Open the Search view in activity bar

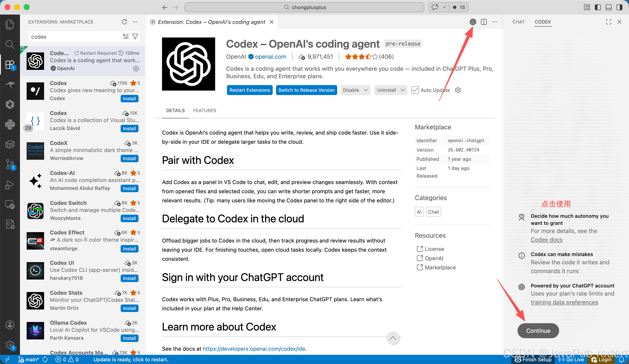(x=10, y=44)
